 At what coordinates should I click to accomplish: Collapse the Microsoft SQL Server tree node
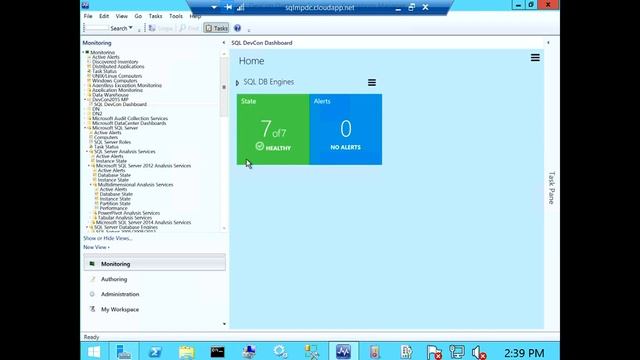pos(85,128)
